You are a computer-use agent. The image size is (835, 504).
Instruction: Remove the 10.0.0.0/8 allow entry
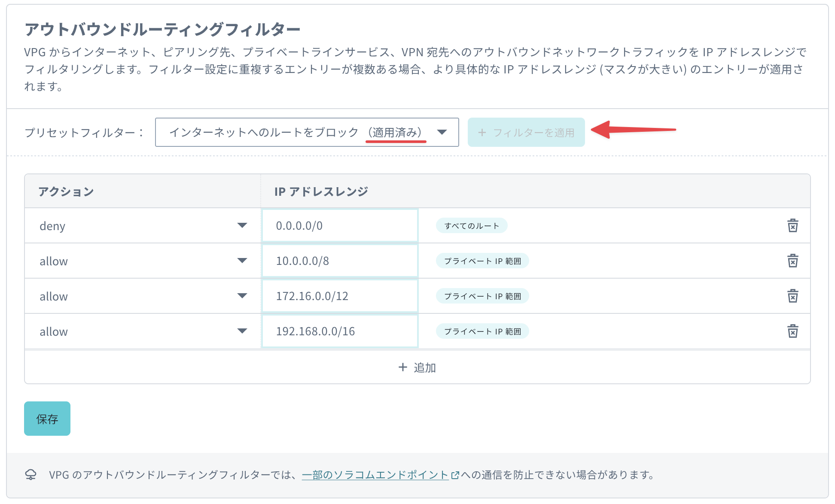[794, 260]
